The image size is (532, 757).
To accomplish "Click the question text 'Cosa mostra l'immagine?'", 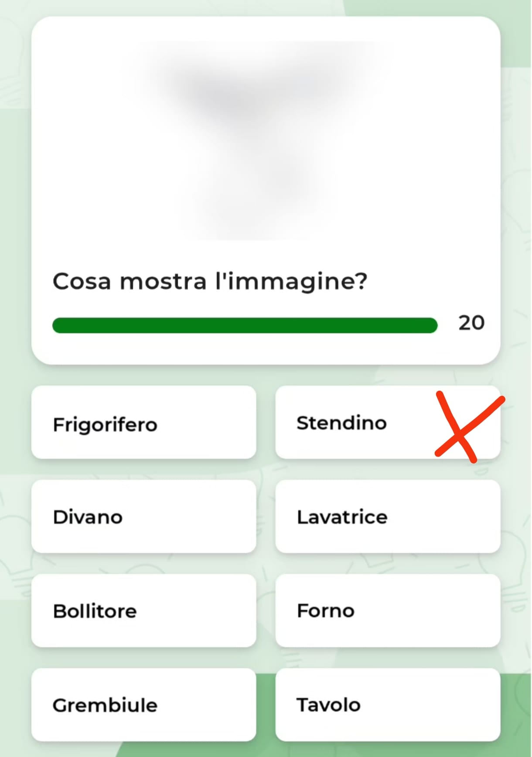I will 210,281.
